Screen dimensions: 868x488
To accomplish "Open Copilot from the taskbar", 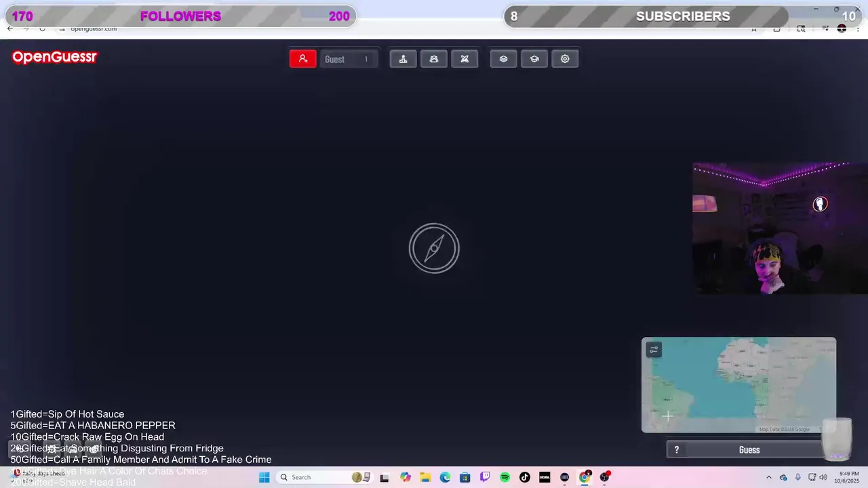I will pyautogui.click(x=406, y=477).
